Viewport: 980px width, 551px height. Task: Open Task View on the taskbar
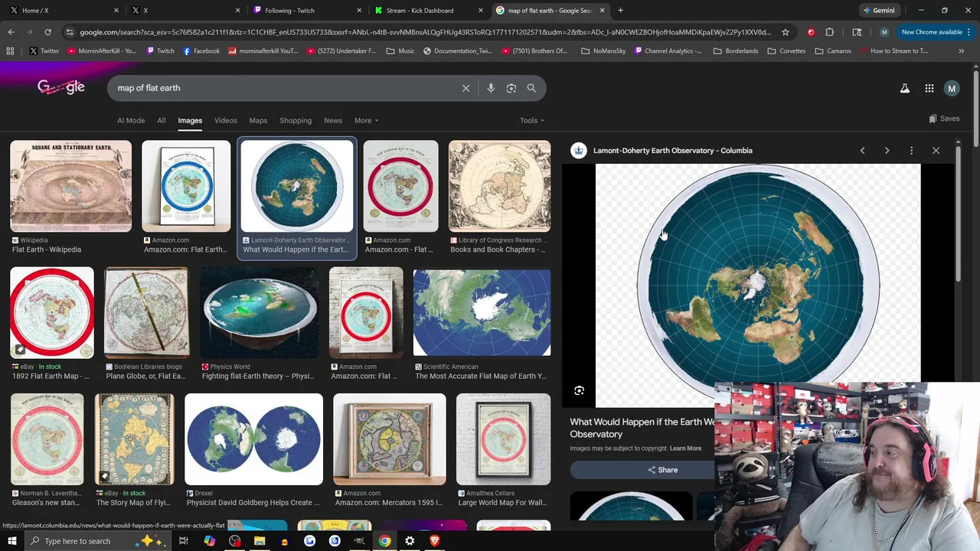coord(184,541)
